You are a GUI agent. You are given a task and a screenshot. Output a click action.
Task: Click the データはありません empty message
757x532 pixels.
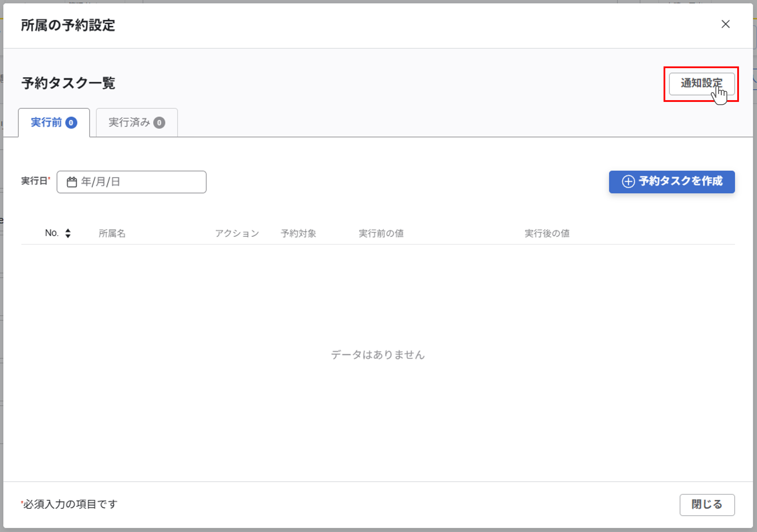(378, 355)
